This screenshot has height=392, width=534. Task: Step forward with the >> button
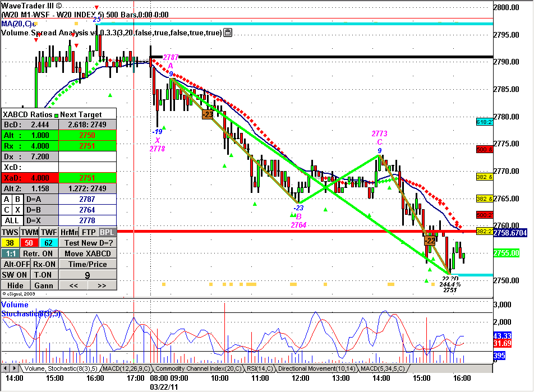tap(102, 285)
